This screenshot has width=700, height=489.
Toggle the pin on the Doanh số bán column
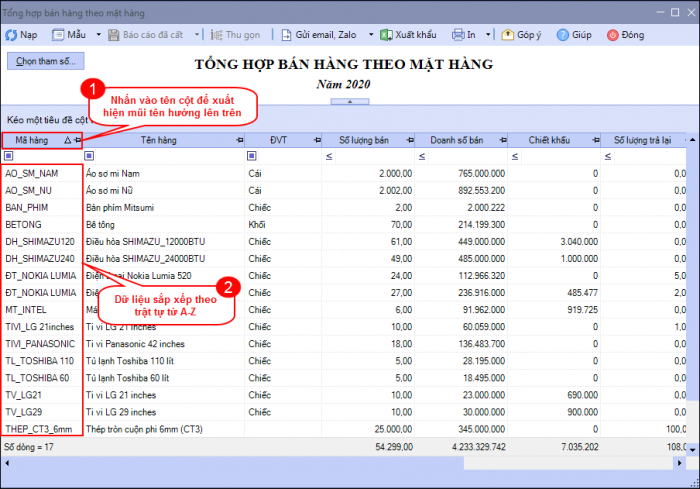tap(502, 141)
